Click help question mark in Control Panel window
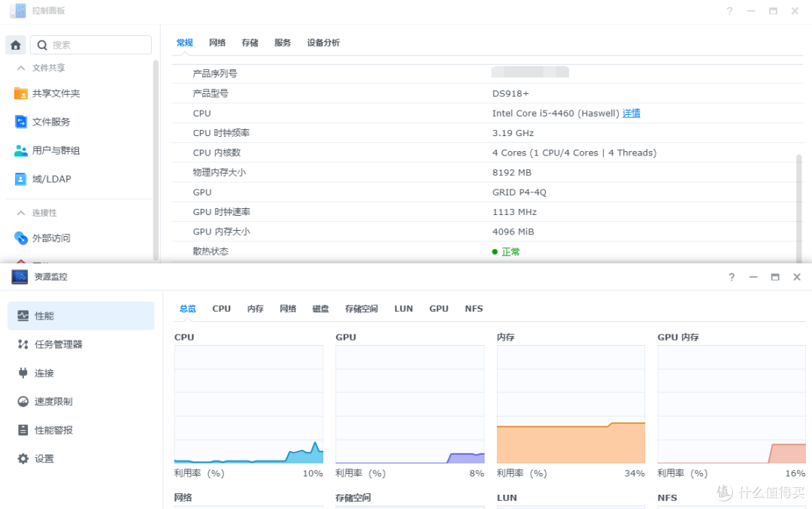The height and width of the screenshot is (509, 812). [x=729, y=11]
